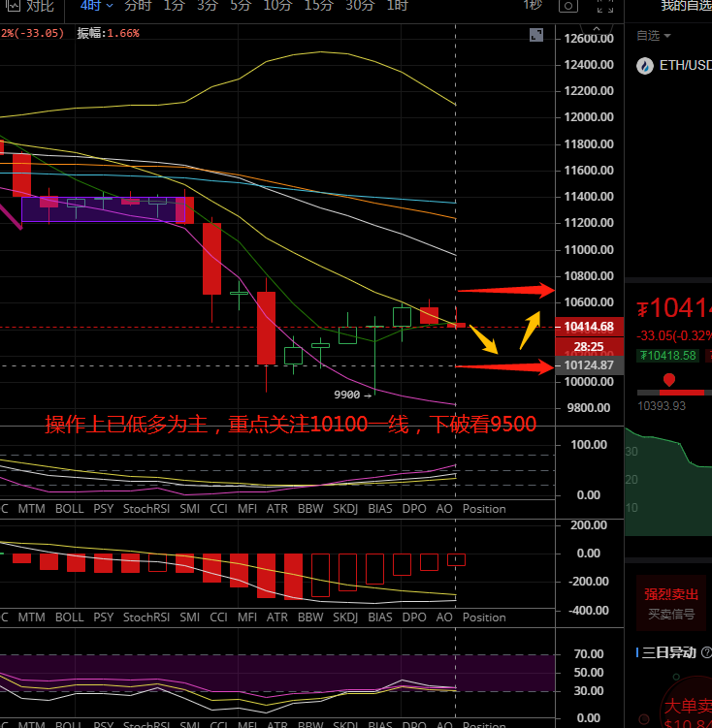Select PSY in the second indicator row
Screen dimensions: 712x728
[104, 617]
